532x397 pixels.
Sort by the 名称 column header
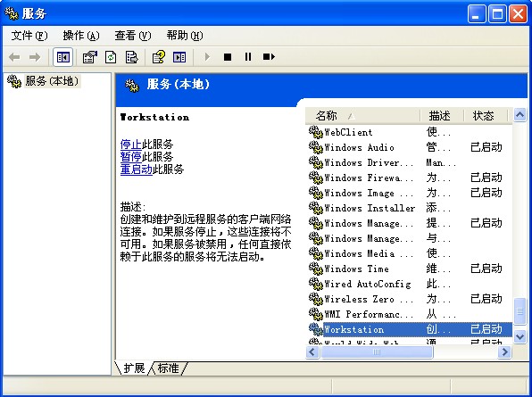(362, 116)
